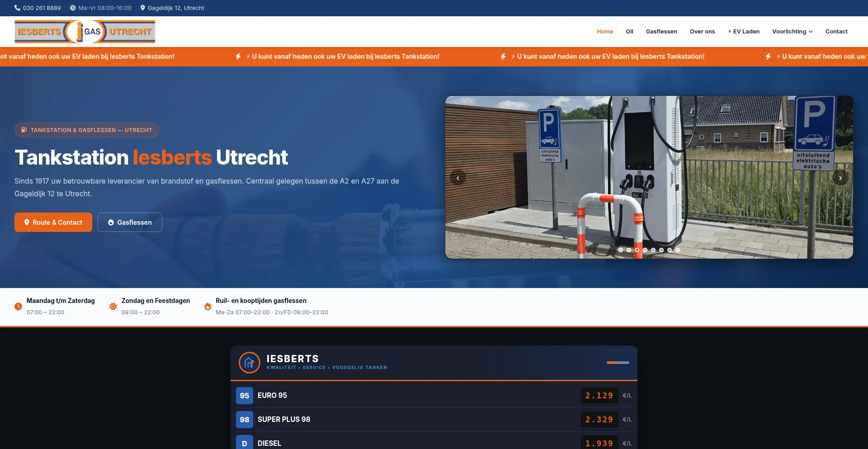The width and height of the screenshot is (868, 449).
Task: Click the 2.129 price display
Action: tap(599, 396)
